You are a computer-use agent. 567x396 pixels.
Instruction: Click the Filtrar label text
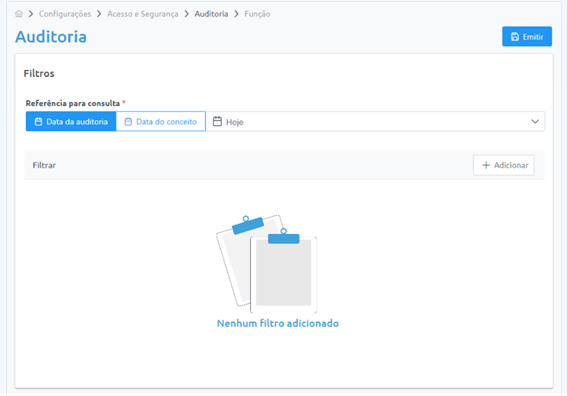coord(44,165)
